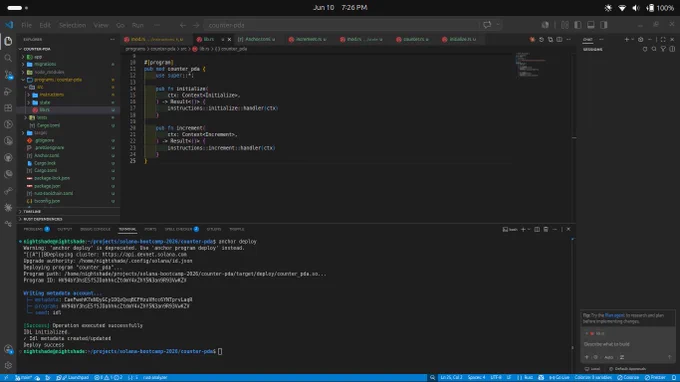
Task: Search chat sessions magnifier icon
Action: click(x=654, y=49)
